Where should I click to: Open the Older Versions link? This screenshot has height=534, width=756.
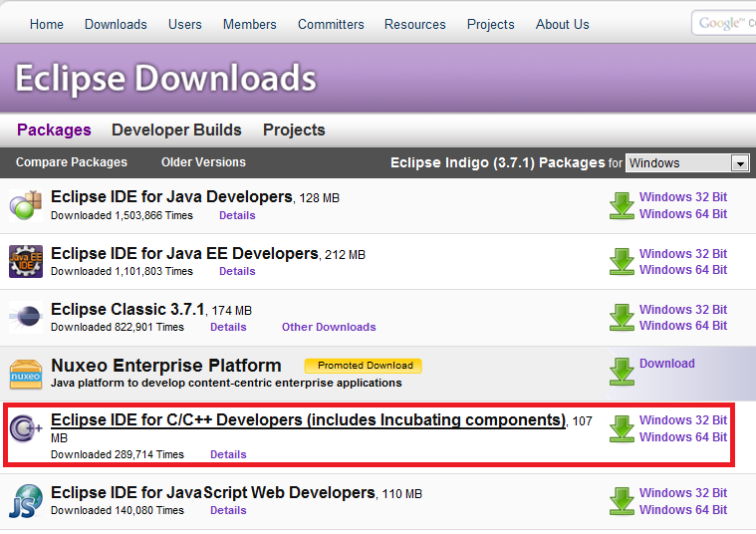pyautogui.click(x=203, y=162)
